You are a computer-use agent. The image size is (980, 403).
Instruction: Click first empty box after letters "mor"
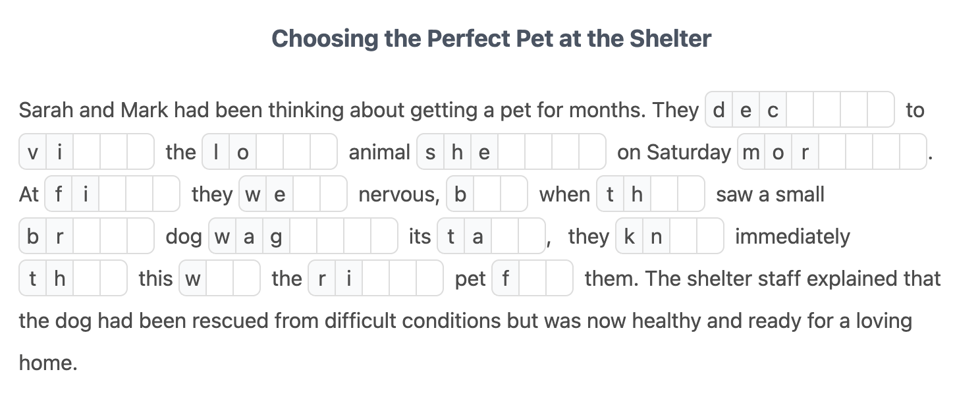point(832,152)
